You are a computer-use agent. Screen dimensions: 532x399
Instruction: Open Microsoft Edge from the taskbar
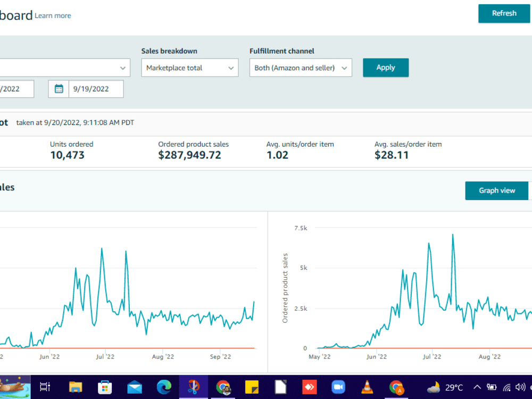[164, 387]
